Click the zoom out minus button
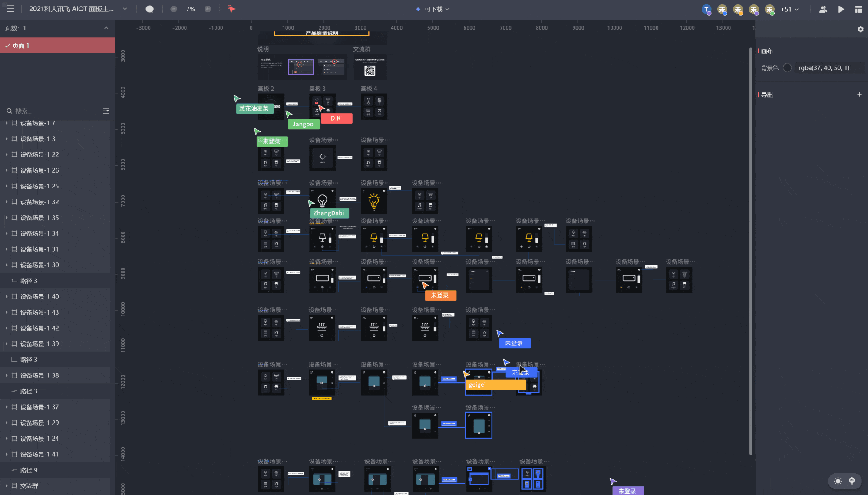Viewport: 868px width, 495px height. tap(174, 9)
